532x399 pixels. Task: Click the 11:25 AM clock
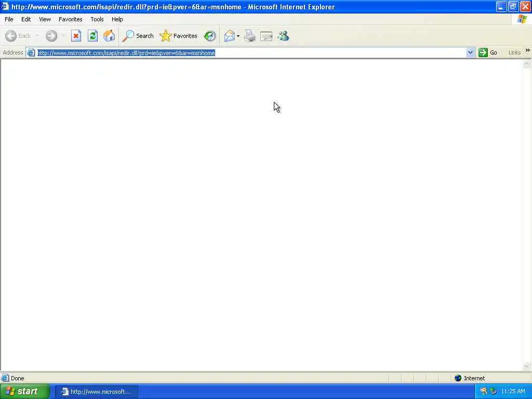513,392
